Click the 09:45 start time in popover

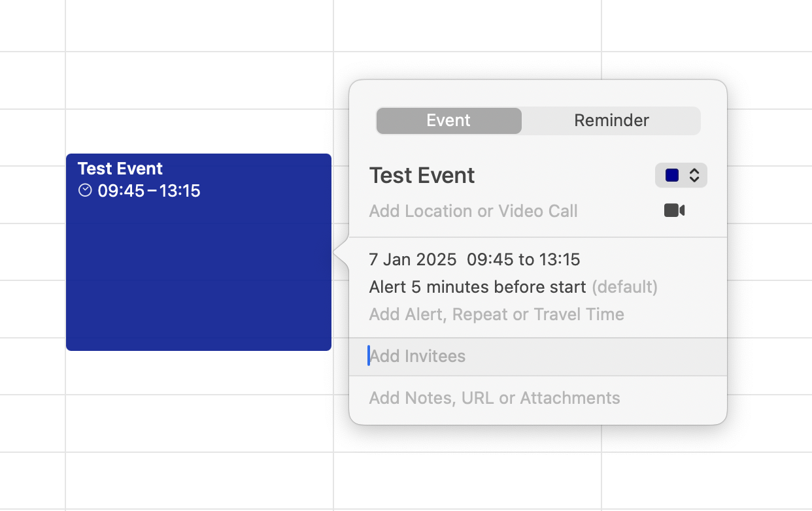coord(490,259)
